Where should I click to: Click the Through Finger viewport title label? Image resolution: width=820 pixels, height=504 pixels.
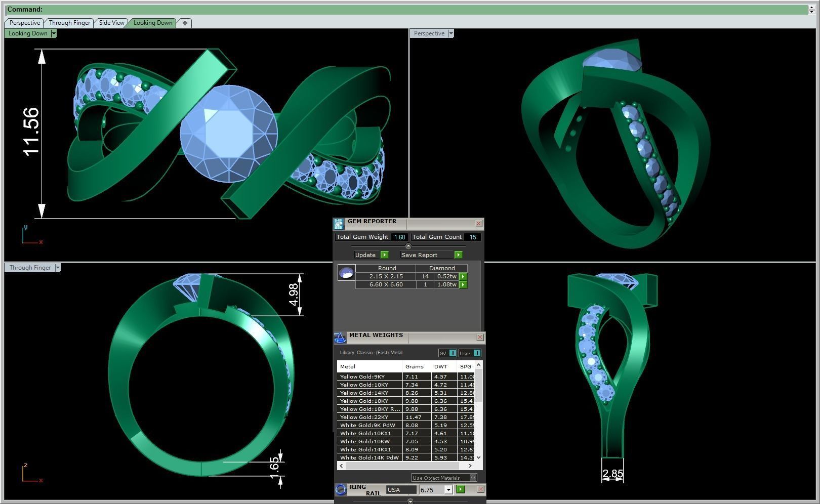[x=30, y=268]
